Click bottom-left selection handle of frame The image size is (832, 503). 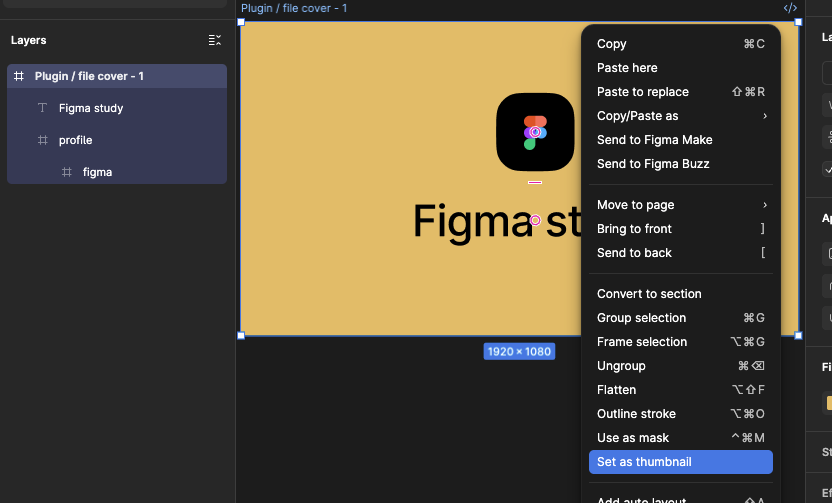241,335
